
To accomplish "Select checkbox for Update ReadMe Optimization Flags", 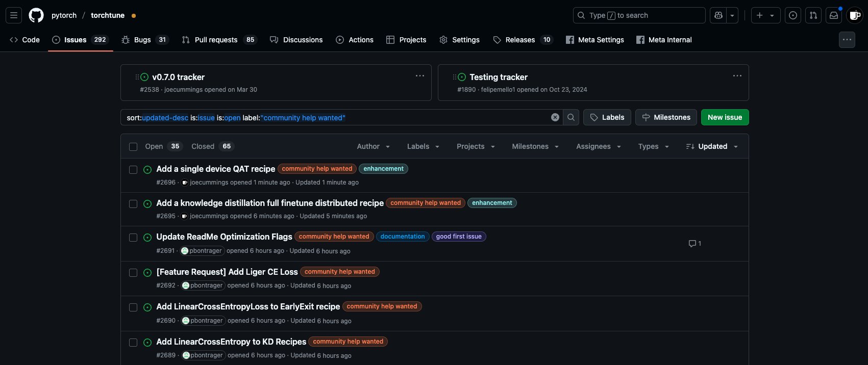I will 133,238.
